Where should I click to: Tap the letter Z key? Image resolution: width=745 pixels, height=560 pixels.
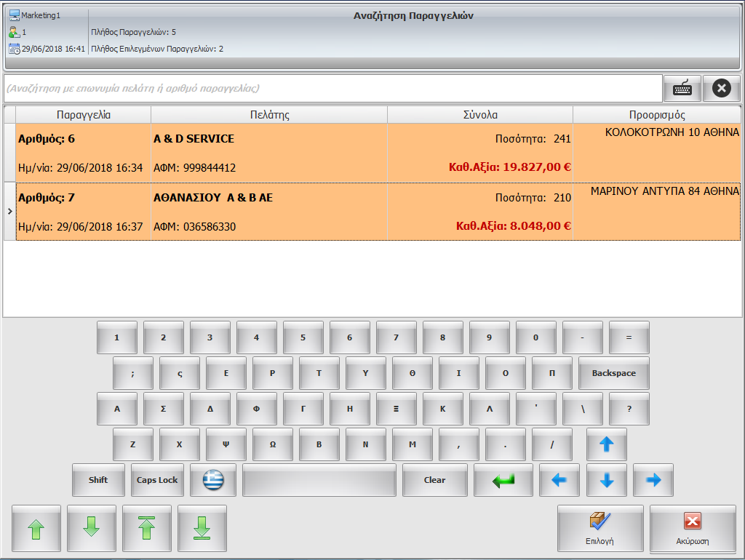coord(133,444)
